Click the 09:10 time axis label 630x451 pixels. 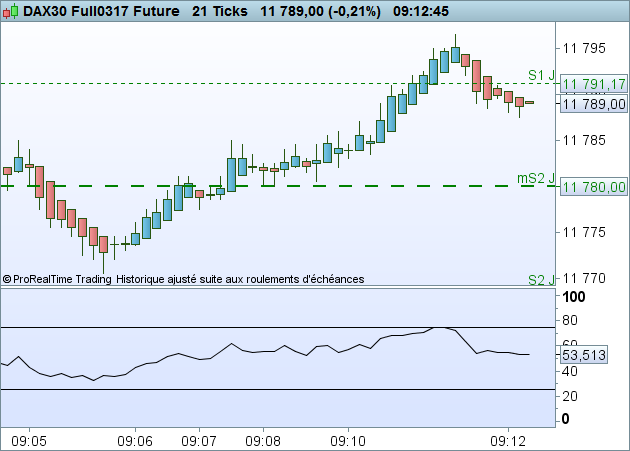coord(348,441)
